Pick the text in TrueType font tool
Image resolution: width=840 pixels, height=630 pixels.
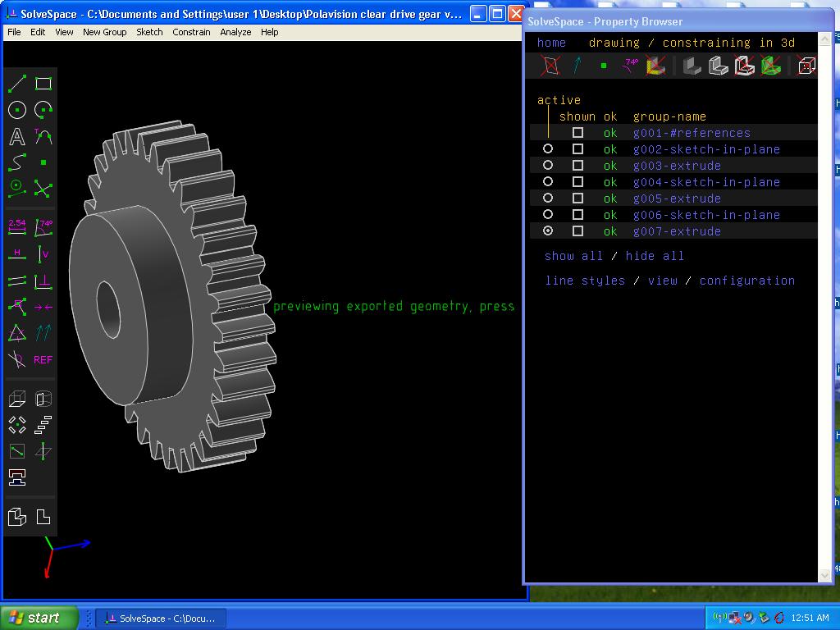(16, 137)
